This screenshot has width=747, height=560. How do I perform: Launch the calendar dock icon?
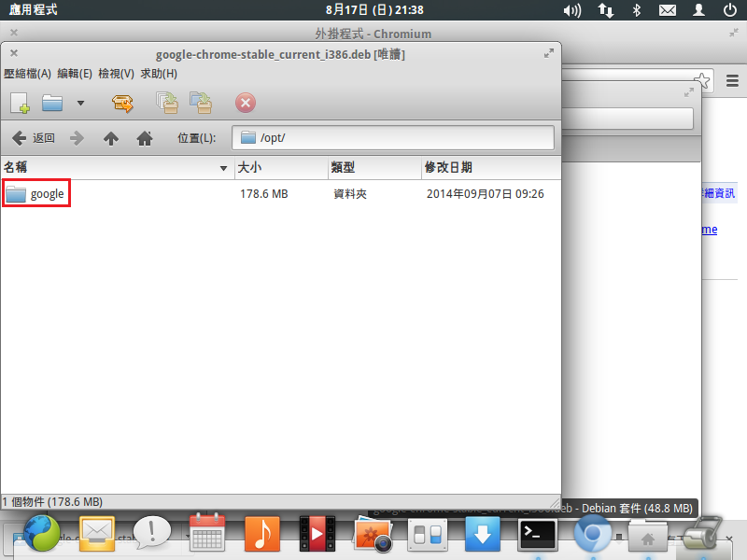tap(207, 532)
